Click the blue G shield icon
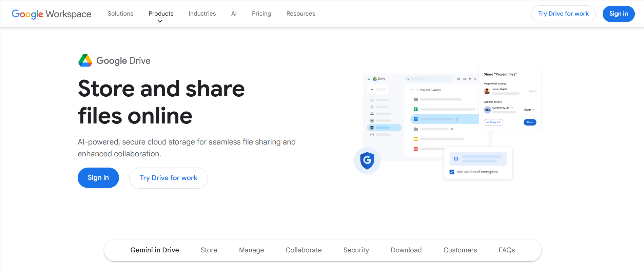This screenshot has width=644, height=269. [367, 161]
